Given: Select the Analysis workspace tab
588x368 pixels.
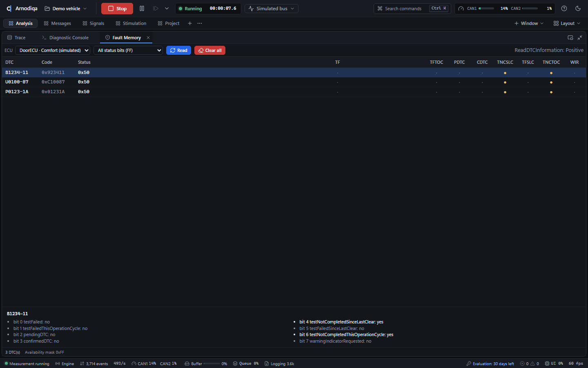Looking at the screenshot, I should (20, 23).
